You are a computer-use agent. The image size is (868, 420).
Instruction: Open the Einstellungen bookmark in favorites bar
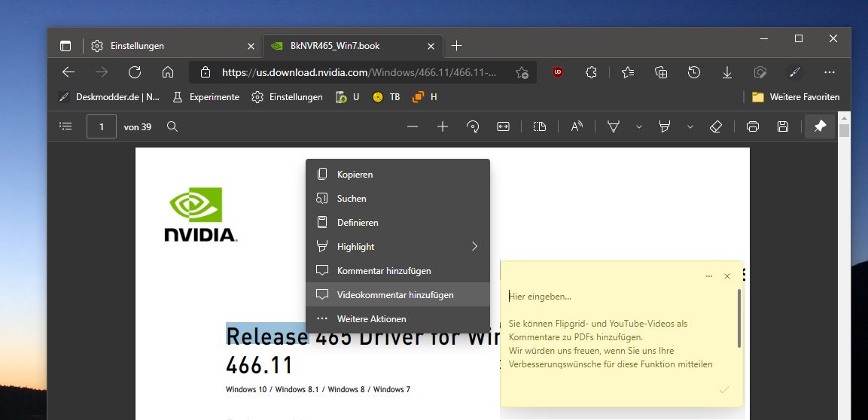[x=287, y=97]
